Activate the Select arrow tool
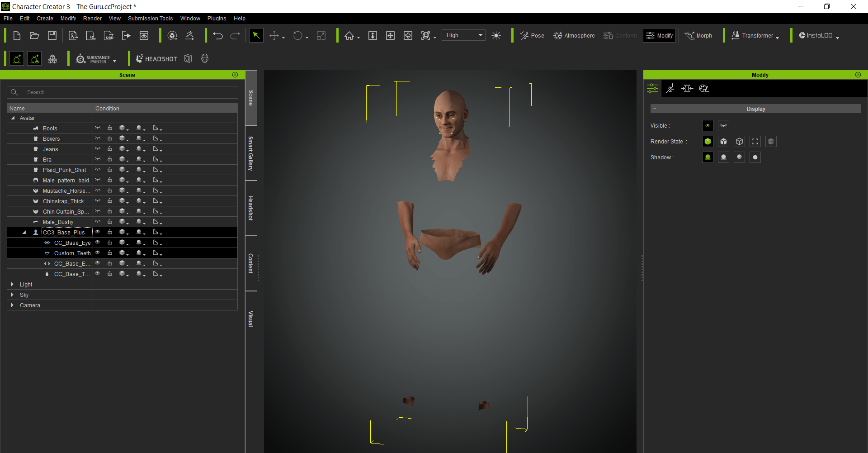Screen dimensions: 868x453 (256, 36)
